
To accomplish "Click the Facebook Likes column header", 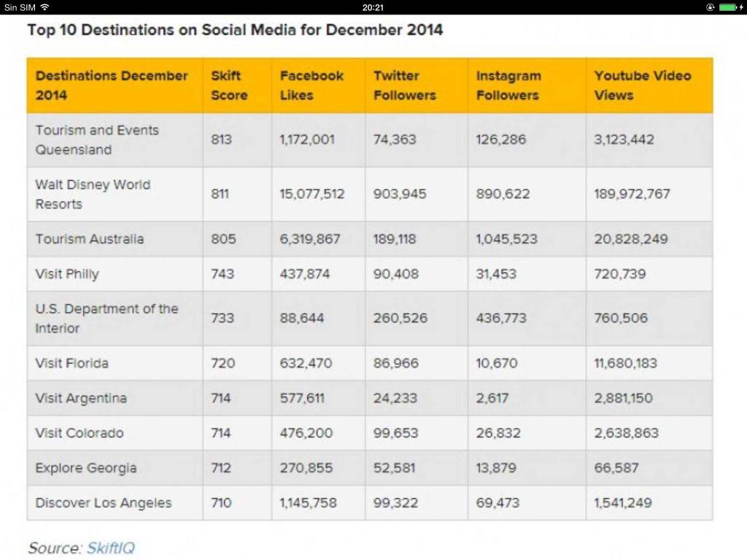I will (311, 85).
